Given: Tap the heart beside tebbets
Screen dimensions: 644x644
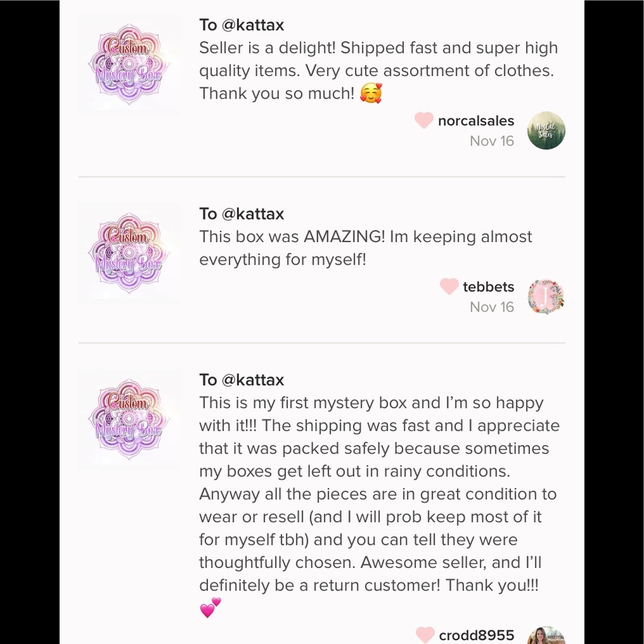Looking at the screenshot, I should 449,287.
